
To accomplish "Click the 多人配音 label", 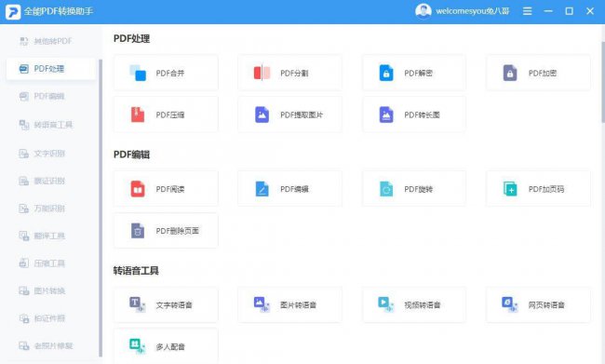I will click(x=170, y=346).
